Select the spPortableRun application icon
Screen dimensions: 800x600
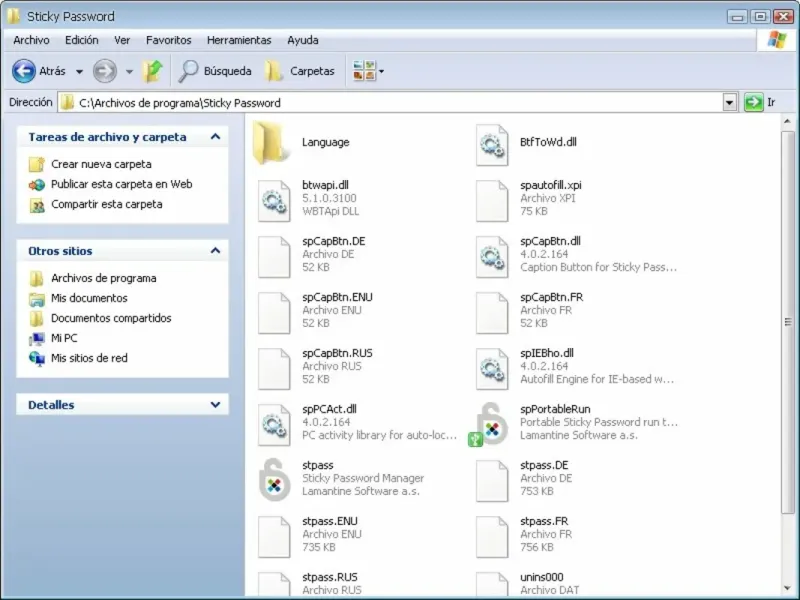click(x=489, y=424)
